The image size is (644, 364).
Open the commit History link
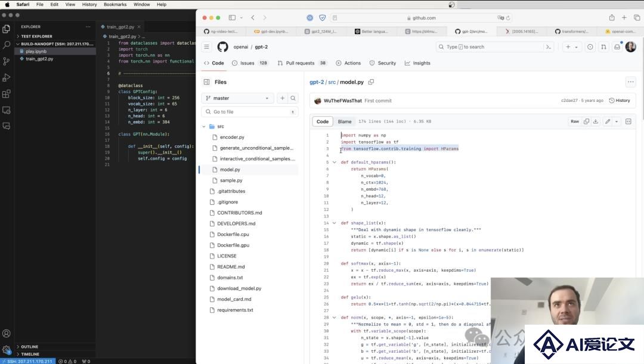(620, 101)
